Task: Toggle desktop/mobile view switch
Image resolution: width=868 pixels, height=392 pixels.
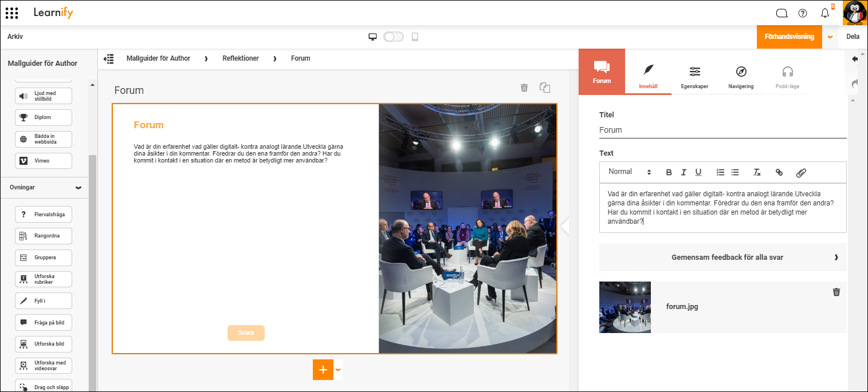Action: pos(394,37)
